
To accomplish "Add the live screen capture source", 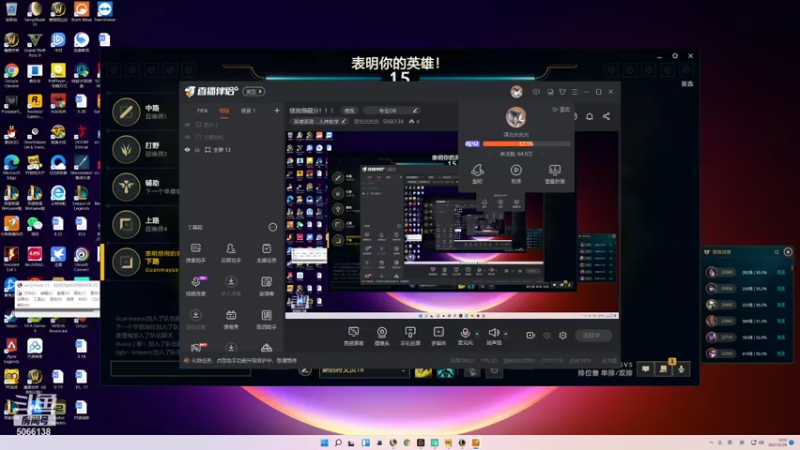I will tap(353, 336).
